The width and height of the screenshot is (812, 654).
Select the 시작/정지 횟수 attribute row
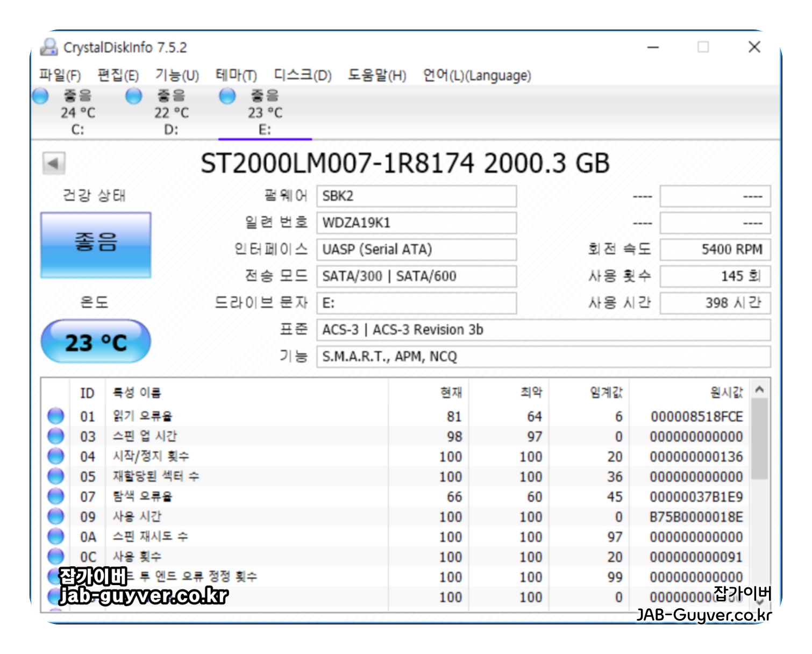[x=396, y=456]
